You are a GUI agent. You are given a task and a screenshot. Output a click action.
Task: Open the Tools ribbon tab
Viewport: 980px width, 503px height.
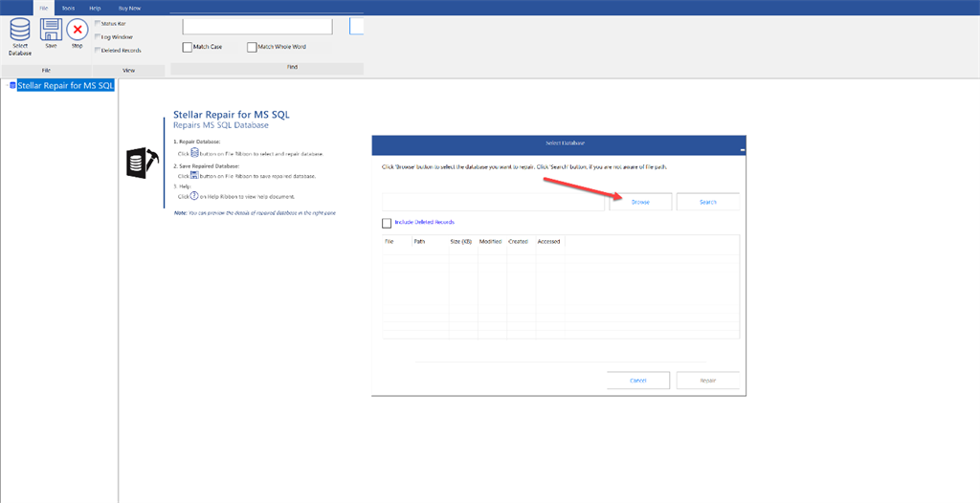68,8
